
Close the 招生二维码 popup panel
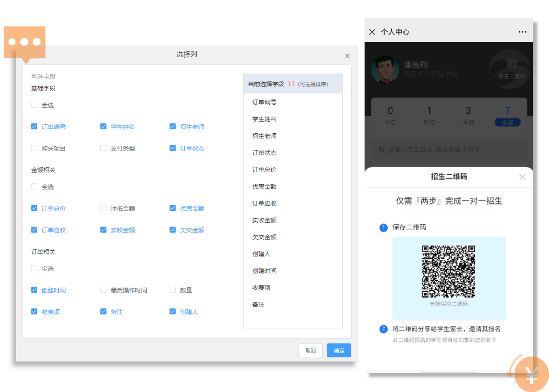pos(522,177)
